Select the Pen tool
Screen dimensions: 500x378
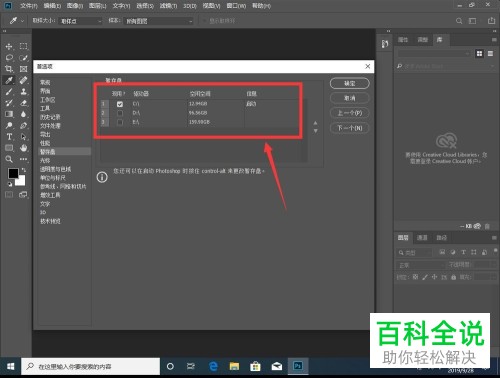click(x=23, y=126)
